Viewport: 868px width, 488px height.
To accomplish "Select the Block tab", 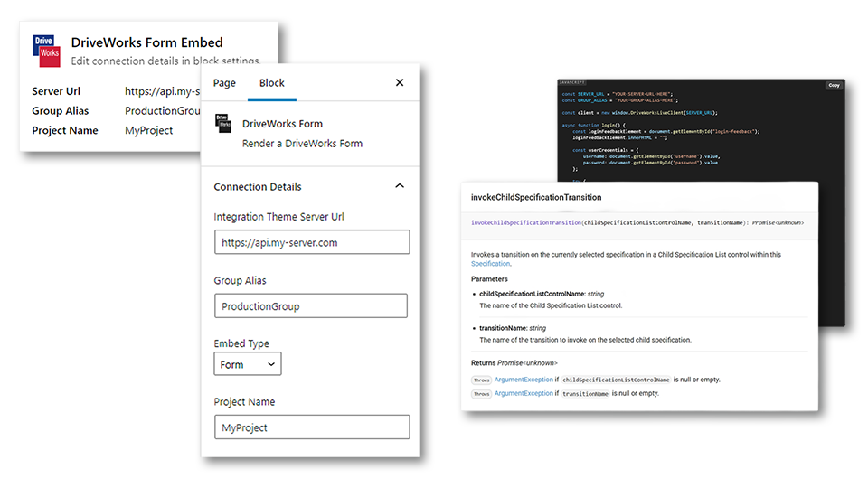I will (x=272, y=83).
